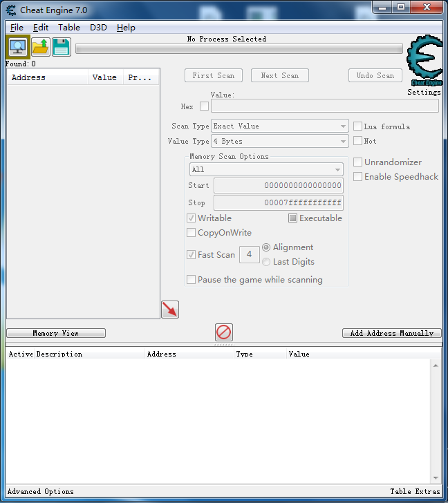Close the Cheat Engine window
448x503 pixels.
[427, 7]
